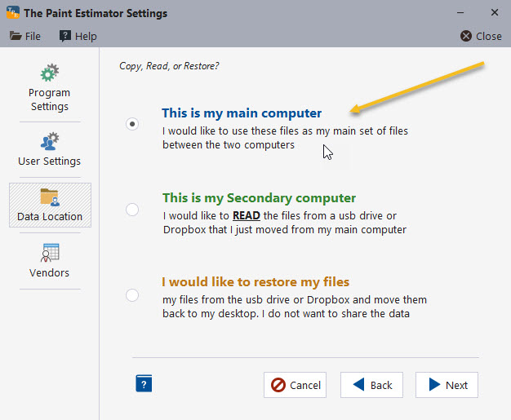
Task: Open the Vendors section
Action: point(50,261)
